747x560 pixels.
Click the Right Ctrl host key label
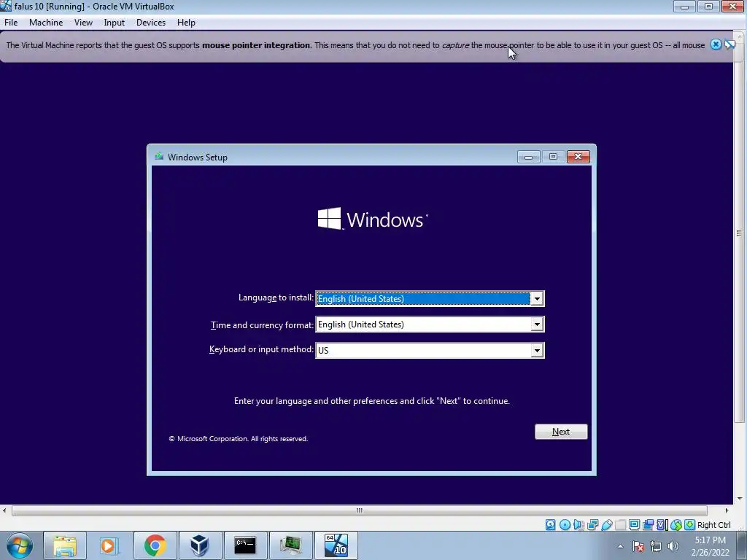713,525
